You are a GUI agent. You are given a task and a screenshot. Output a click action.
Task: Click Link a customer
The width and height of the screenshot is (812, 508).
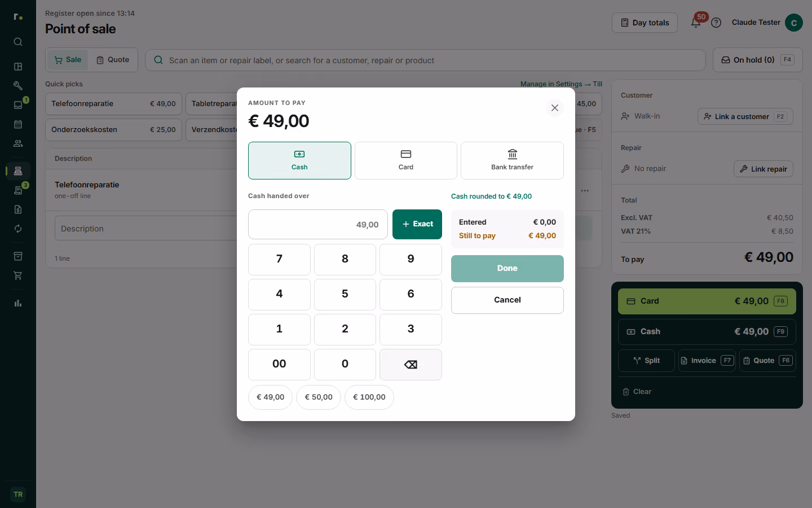pos(745,116)
